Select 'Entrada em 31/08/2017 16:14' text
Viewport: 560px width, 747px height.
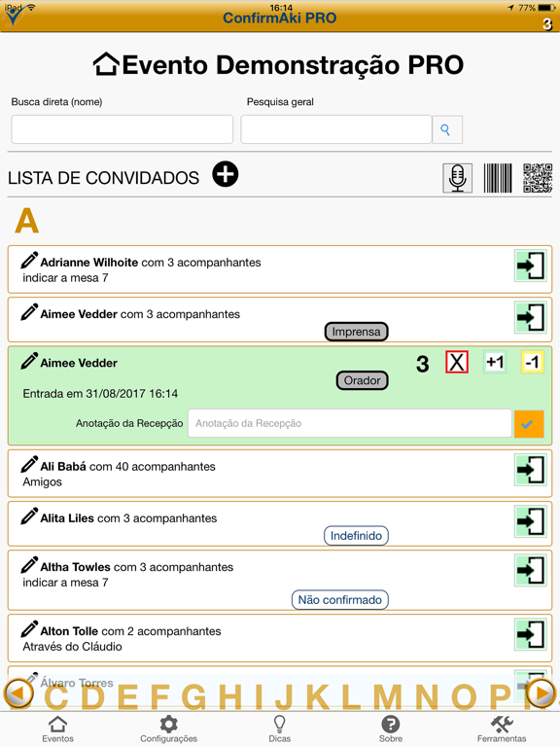point(100,394)
